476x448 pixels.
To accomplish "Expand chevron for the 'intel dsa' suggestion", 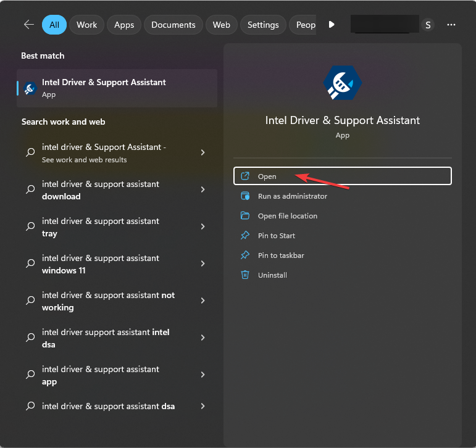I will (x=203, y=338).
